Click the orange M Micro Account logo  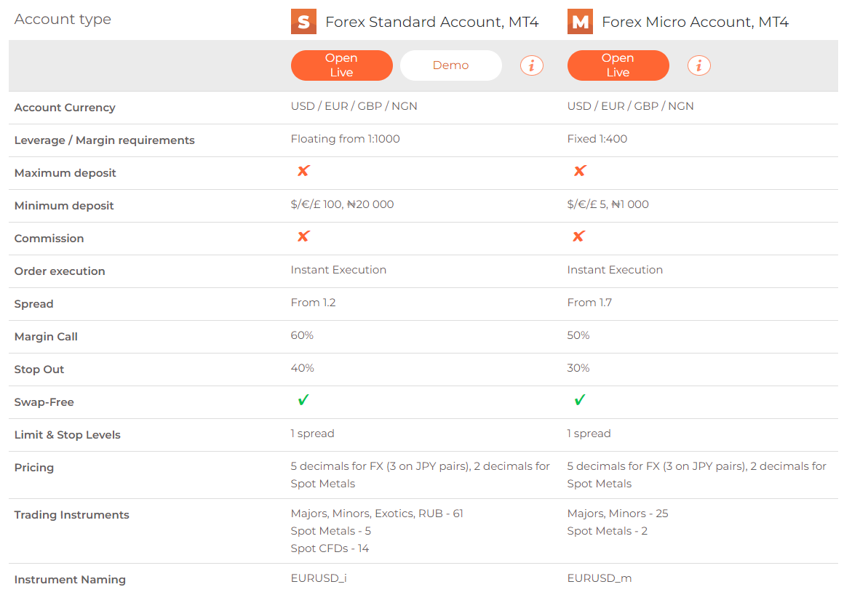click(x=580, y=22)
